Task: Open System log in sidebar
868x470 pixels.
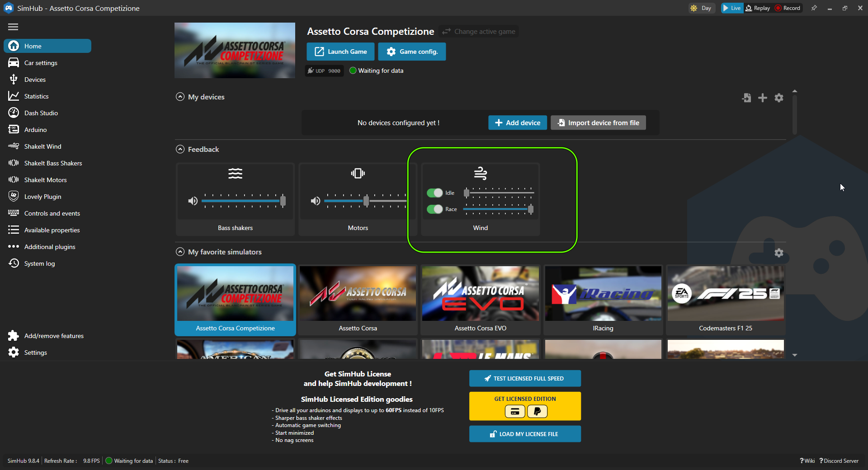Action: point(47,263)
